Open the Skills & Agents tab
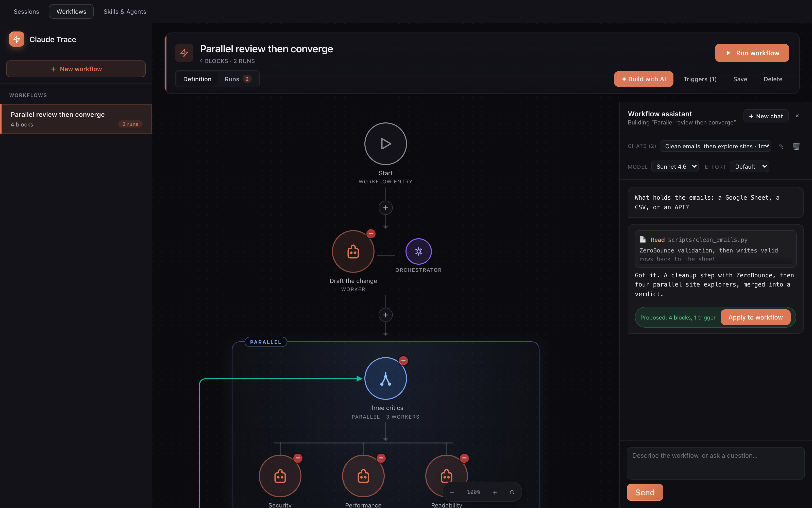The image size is (812, 508). pos(125,11)
